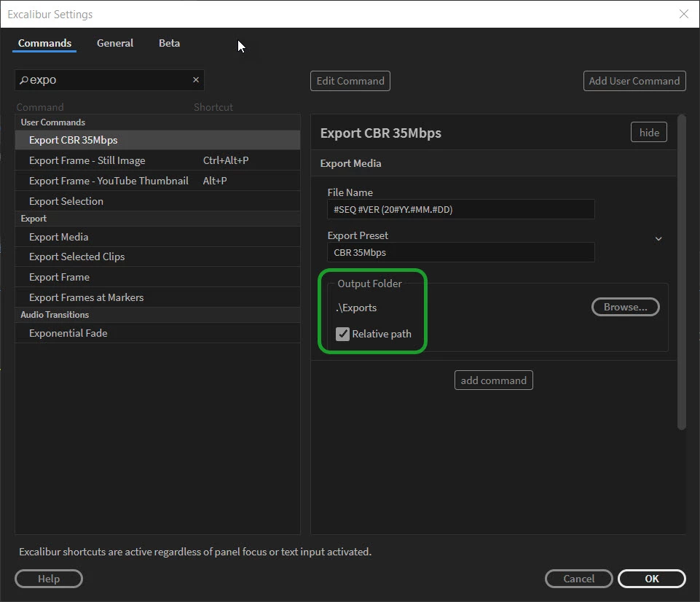700x602 pixels.
Task: Click the Command column header
Action: tap(40, 107)
